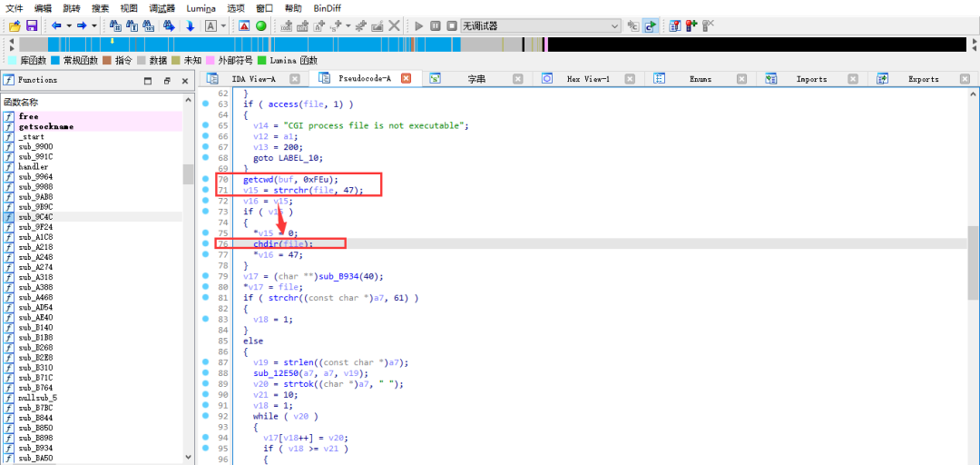Click the letter A text view icon

[x=211, y=25]
